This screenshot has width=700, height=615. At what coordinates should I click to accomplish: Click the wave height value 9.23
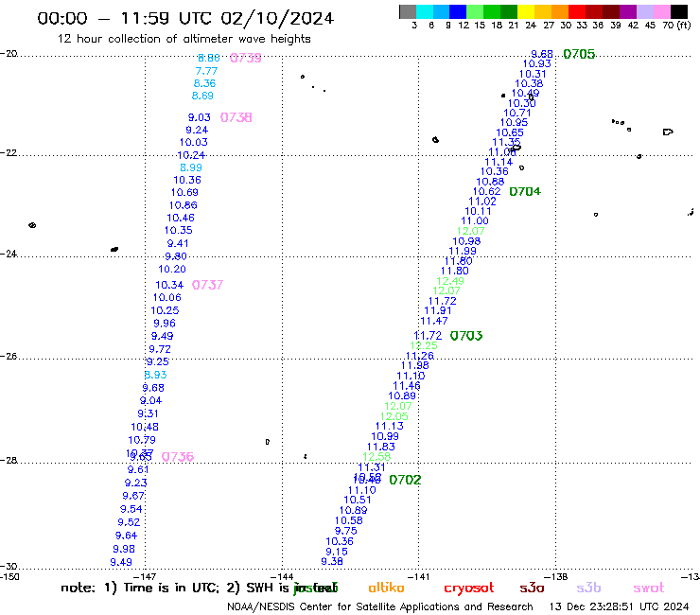135,483
